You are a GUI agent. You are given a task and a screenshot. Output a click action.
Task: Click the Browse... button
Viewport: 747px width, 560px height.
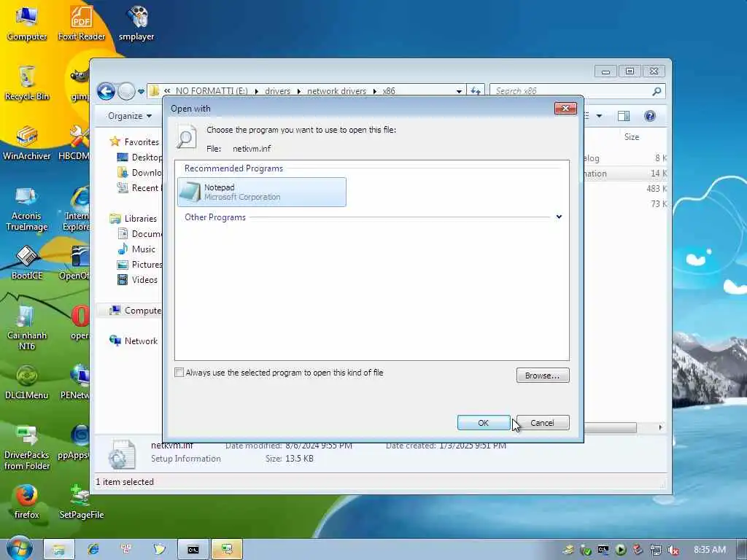pos(543,376)
